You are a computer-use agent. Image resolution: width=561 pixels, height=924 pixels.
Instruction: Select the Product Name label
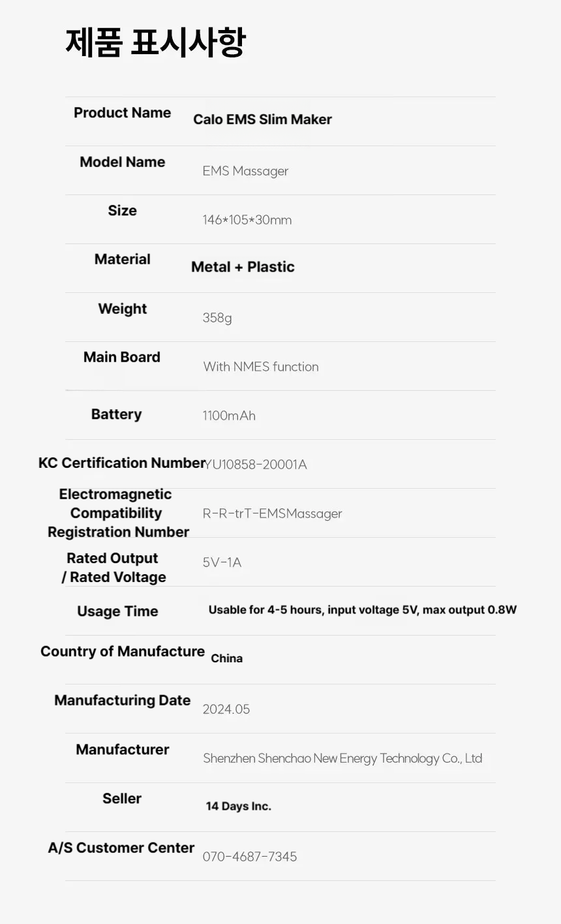point(122,113)
